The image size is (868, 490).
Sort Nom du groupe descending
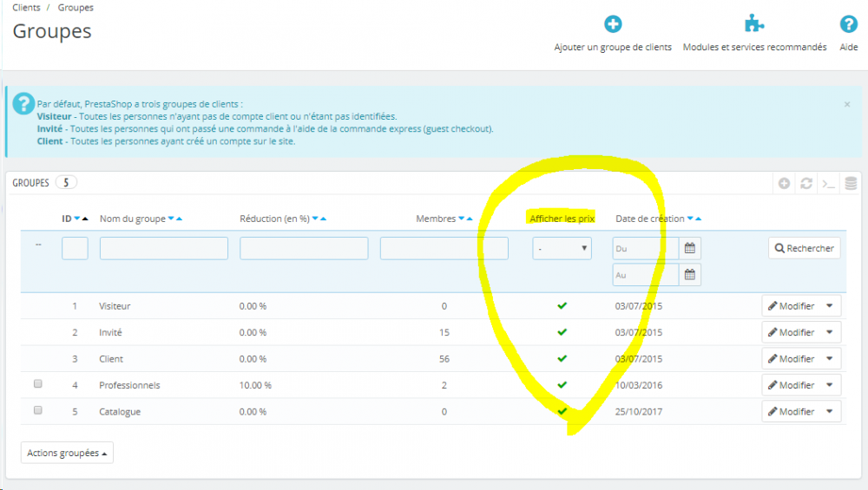pos(171,219)
